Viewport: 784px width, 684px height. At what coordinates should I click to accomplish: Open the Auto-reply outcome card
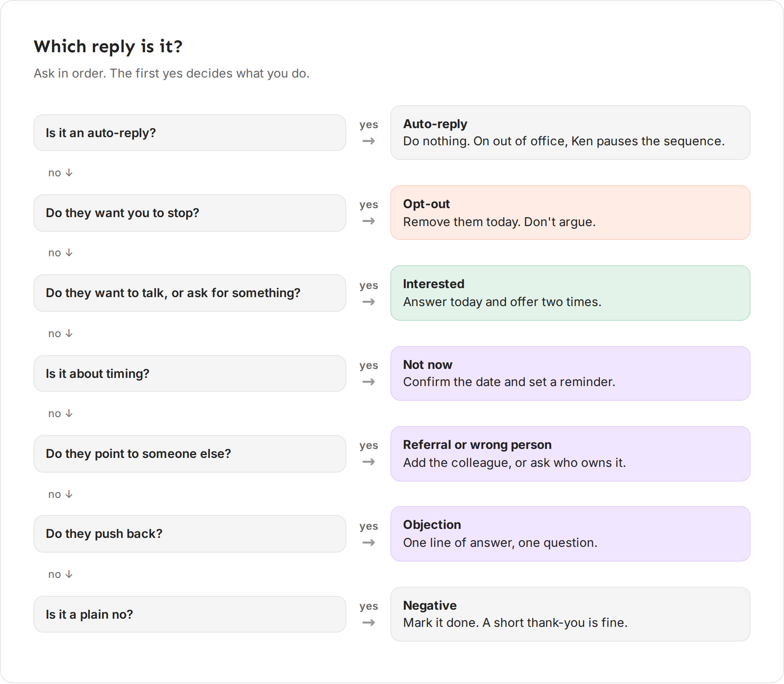(570, 133)
